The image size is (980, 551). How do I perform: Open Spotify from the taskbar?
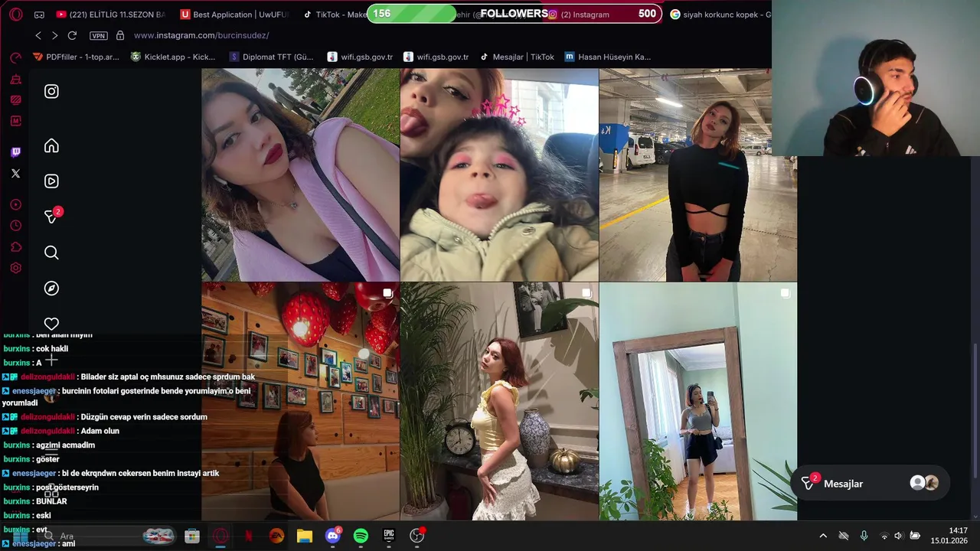coord(361,536)
